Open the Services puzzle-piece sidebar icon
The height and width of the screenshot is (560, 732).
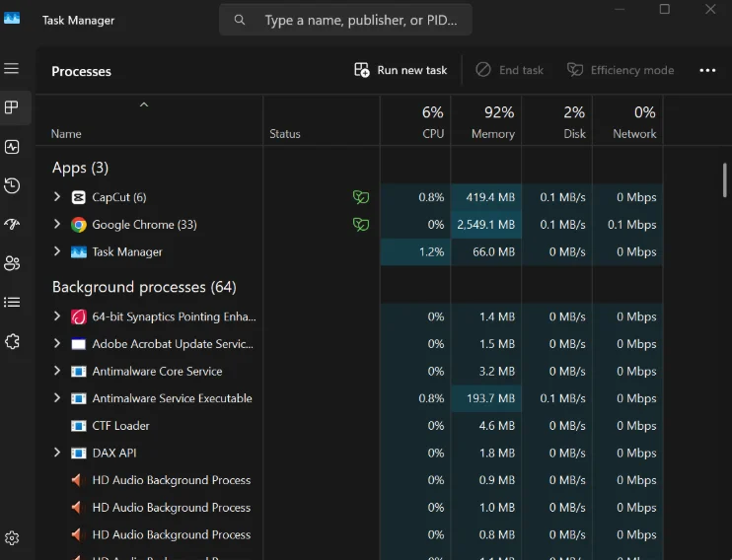click(12, 341)
